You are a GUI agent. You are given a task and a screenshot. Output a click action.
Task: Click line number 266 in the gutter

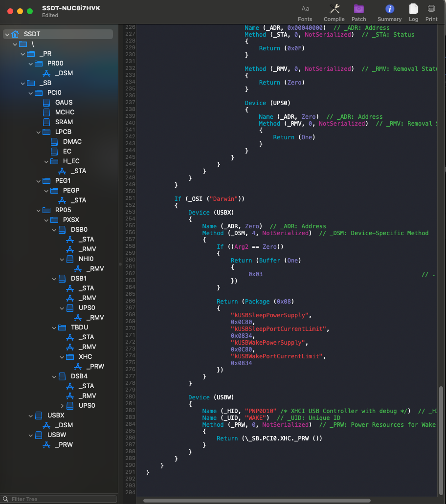pos(130,301)
